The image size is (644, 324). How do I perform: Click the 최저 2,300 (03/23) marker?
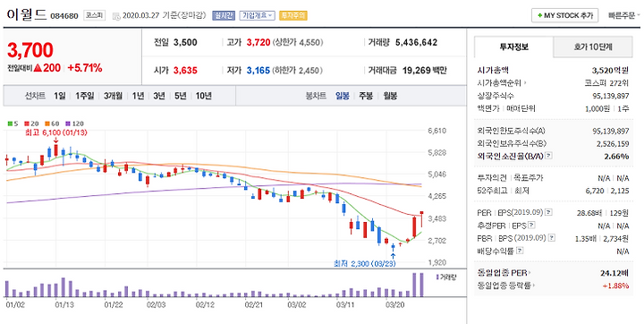coord(365,263)
